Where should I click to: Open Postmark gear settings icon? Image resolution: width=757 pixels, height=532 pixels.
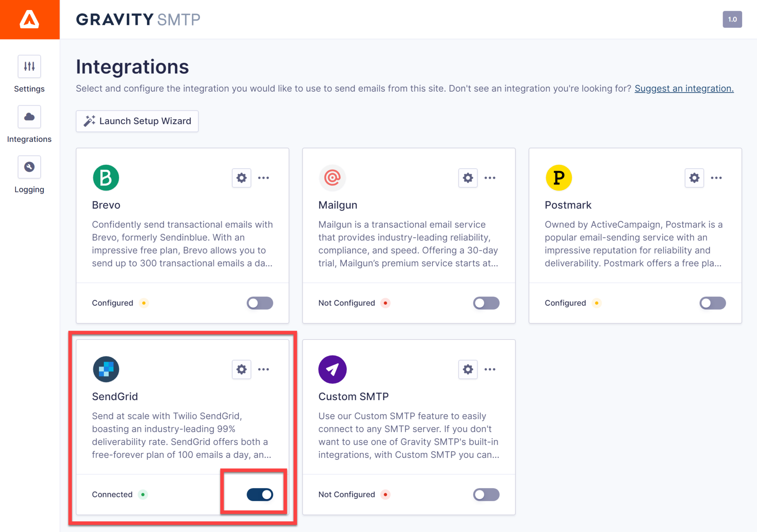(x=694, y=178)
